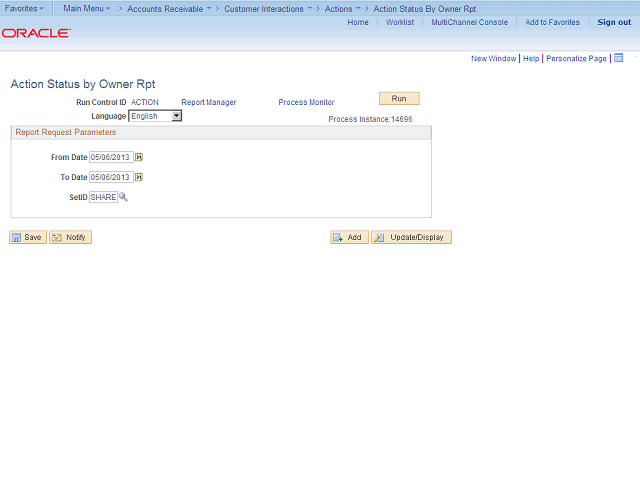The width and height of the screenshot is (640, 480).
Task: Open Customer Interactions breadcrumb menu
Action: coord(268,9)
